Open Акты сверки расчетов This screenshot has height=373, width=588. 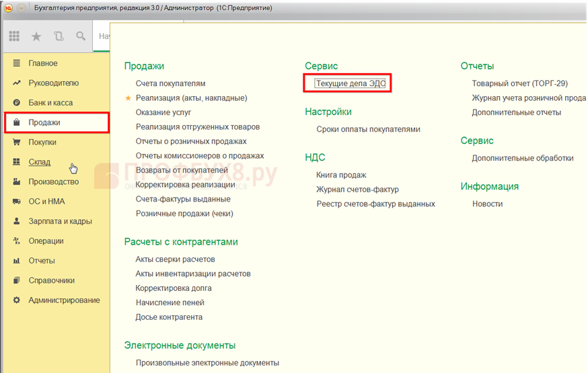[175, 259]
